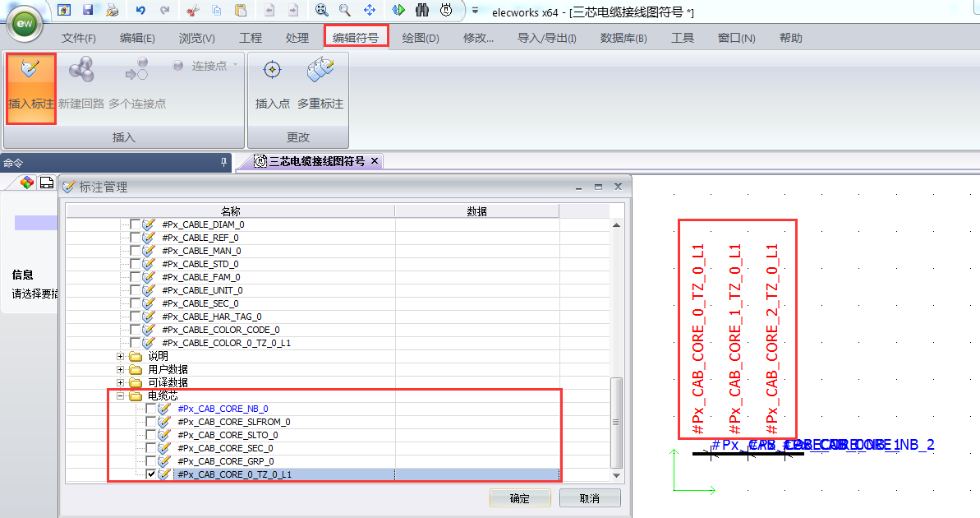Image resolution: width=980 pixels, height=518 pixels.
Task: Expand the 用户数据 folder node
Action: 120,369
